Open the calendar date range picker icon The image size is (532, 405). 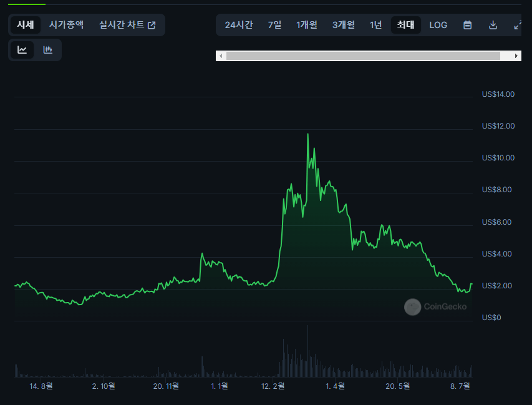coord(467,25)
